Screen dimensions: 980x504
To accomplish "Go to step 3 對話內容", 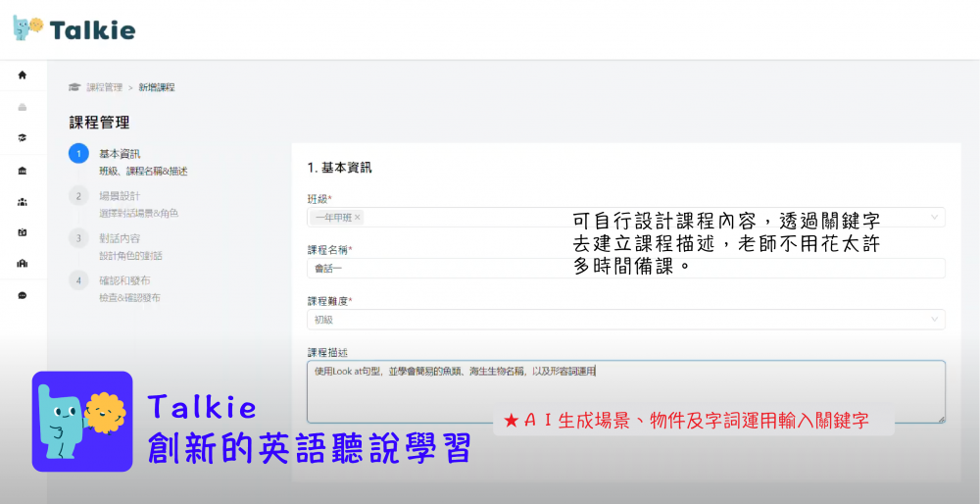I will pyautogui.click(x=120, y=238).
